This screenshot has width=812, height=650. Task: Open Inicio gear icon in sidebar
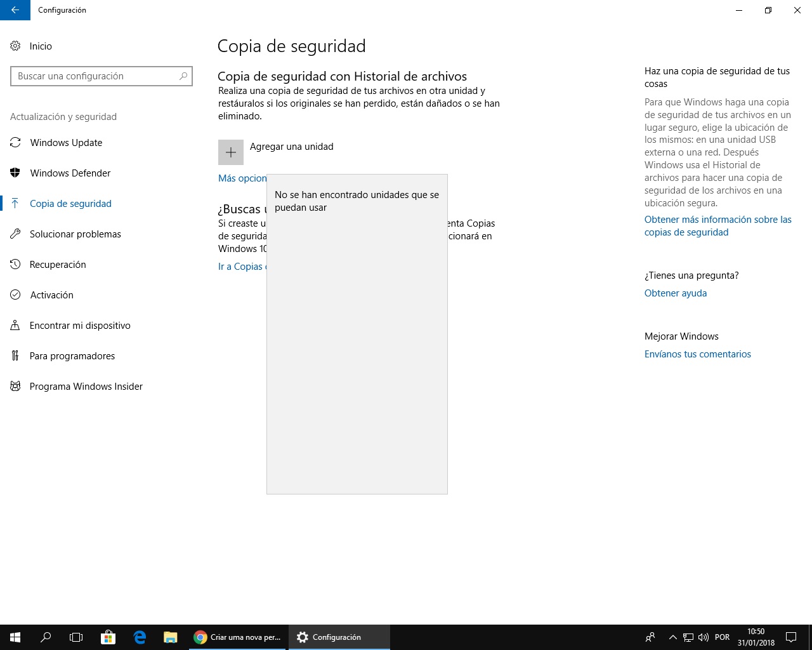[x=15, y=46]
